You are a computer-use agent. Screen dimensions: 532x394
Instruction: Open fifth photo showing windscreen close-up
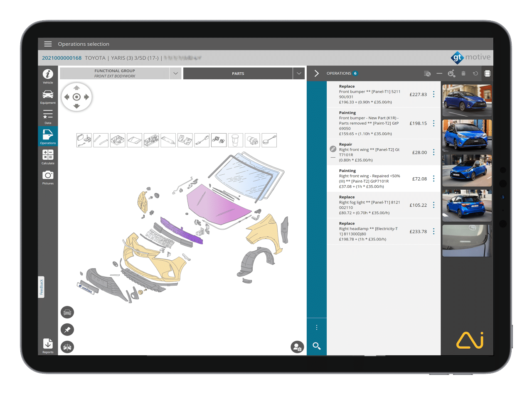[467, 240]
